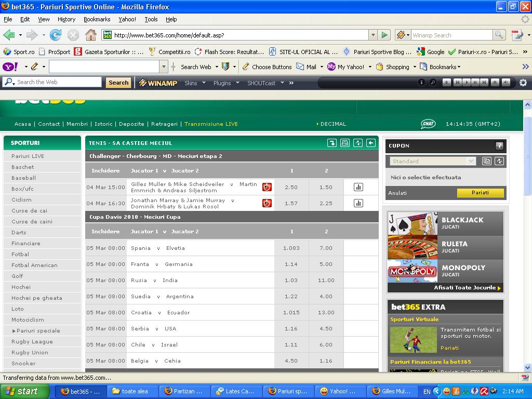
Task: Go to Firefox Home page icon
Action: click(90, 35)
